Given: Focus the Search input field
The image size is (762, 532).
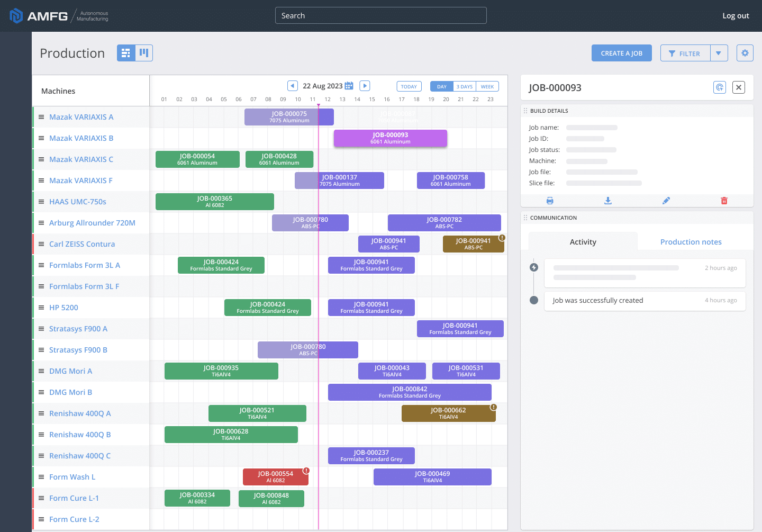Looking at the screenshot, I should click(381, 15).
